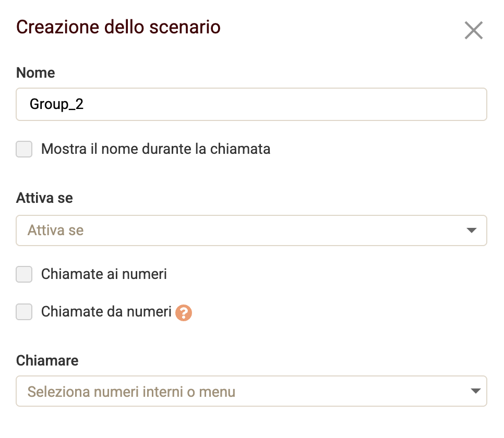Image resolution: width=504 pixels, height=438 pixels.
Task: Open the Attiva se dropdown
Action: pyautogui.click(x=251, y=230)
